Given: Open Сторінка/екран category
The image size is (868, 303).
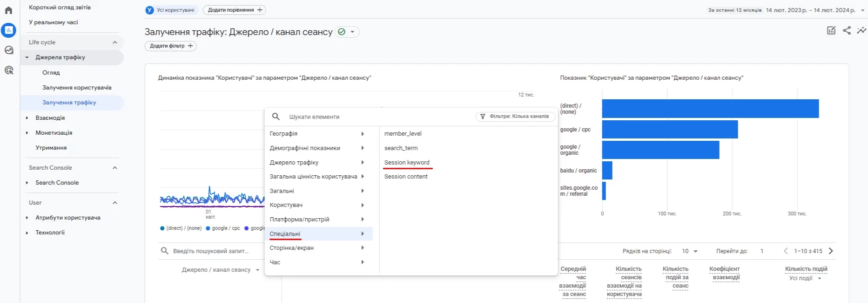Looking at the screenshot, I should pyautogui.click(x=319, y=248).
